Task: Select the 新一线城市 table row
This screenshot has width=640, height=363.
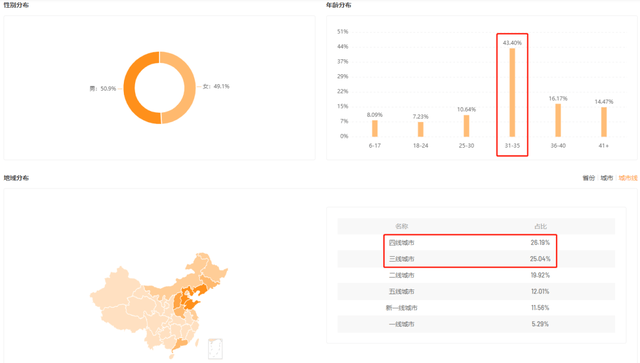Action: (476, 308)
